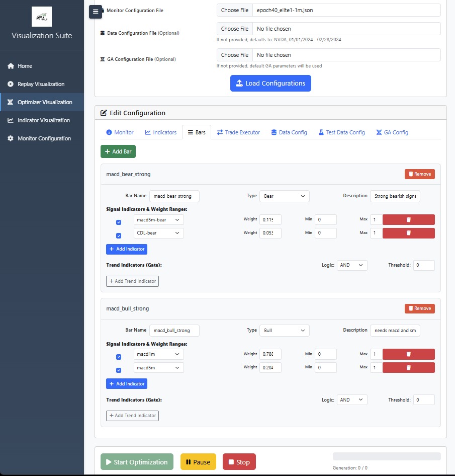The height and width of the screenshot is (476, 455).
Task: Remove the macd_bull_strong bar
Action: (419, 308)
